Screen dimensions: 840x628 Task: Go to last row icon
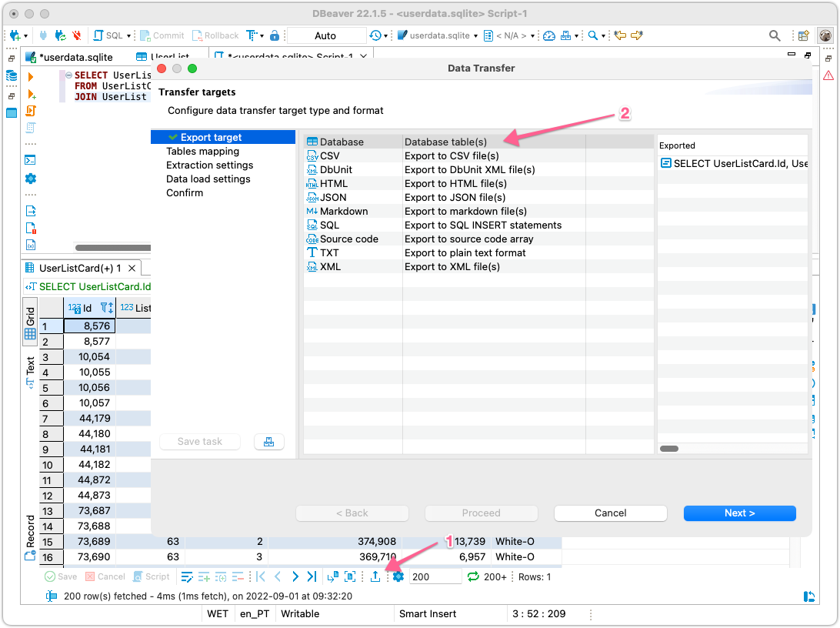click(x=312, y=576)
